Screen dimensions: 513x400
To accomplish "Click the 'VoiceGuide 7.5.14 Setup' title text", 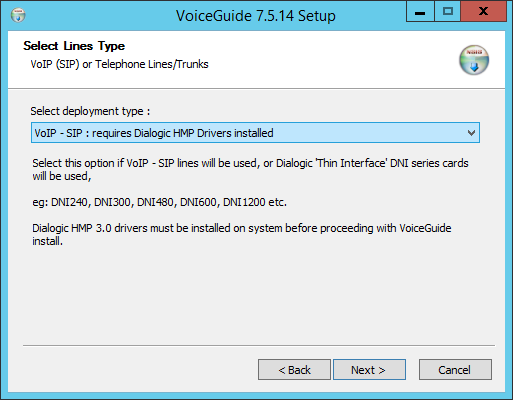I will 256,16.
